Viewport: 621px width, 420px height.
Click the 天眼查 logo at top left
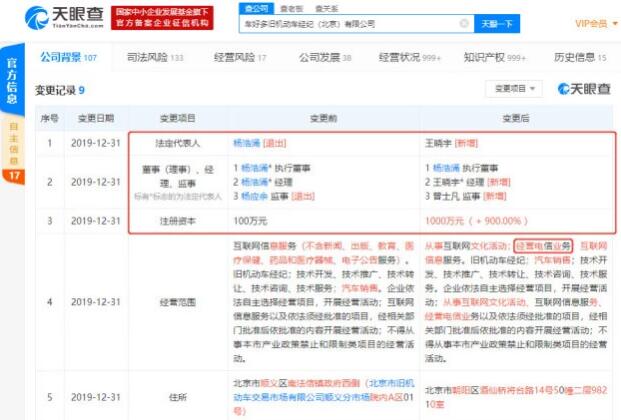coord(64,17)
